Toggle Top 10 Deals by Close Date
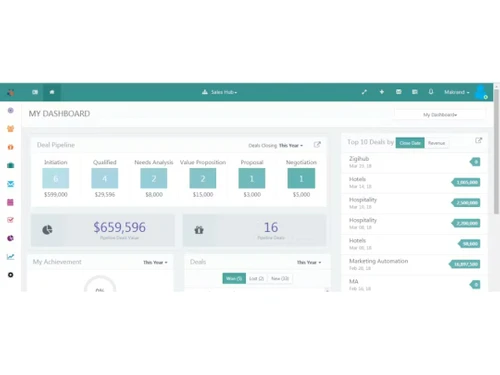 [410, 143]
